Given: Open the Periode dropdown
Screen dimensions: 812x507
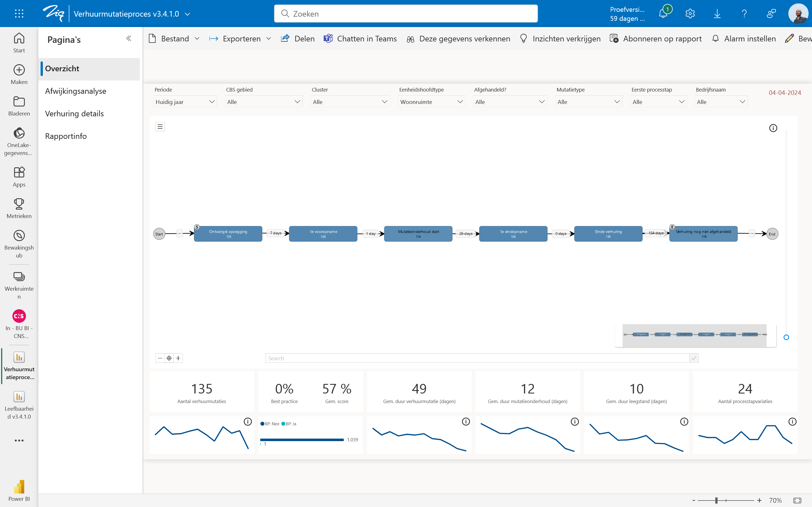Looking at the screenshot, I should click(185, 102).
